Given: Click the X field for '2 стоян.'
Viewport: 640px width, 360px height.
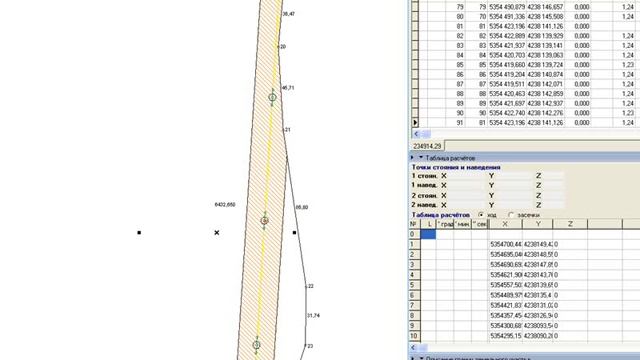Looking at the screenshot, I should tap(466, 196).
